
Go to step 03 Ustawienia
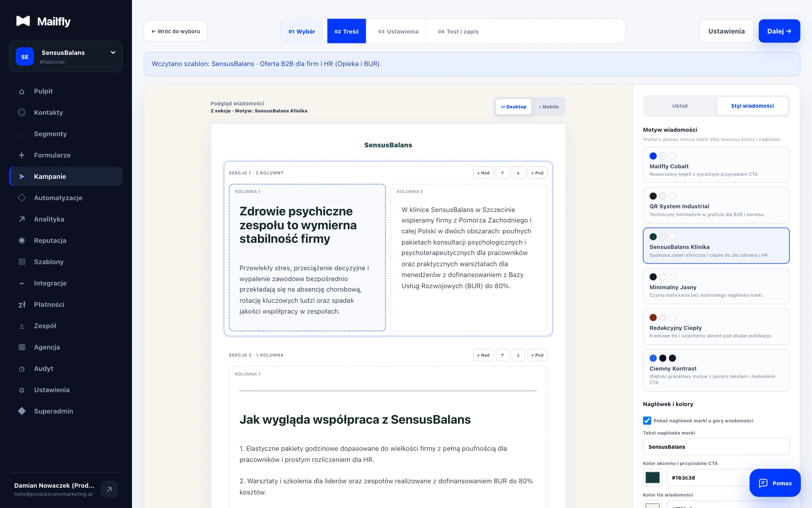pyautogui.click(x=398, y=31)
